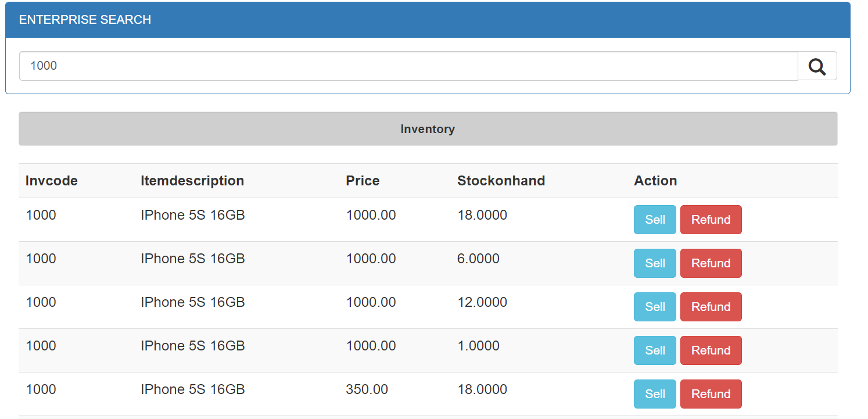
Task: Click the Itemdescription column header
Action: click(x=192, y=181)
